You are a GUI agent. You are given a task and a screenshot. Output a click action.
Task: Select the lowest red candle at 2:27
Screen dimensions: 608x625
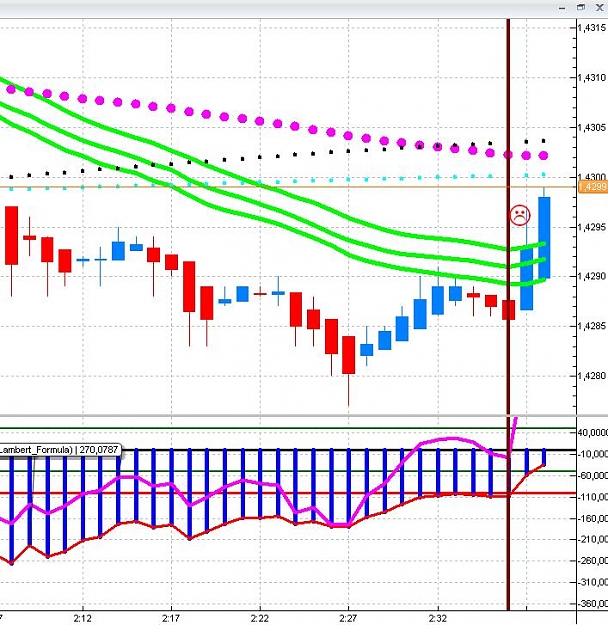click(x=348, y=355)
